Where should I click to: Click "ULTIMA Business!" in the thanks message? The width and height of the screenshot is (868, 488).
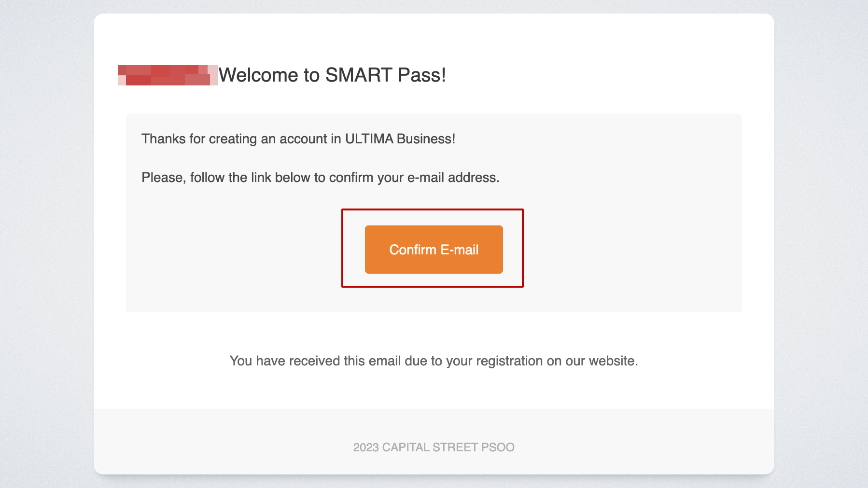click(x=400, y=139)
